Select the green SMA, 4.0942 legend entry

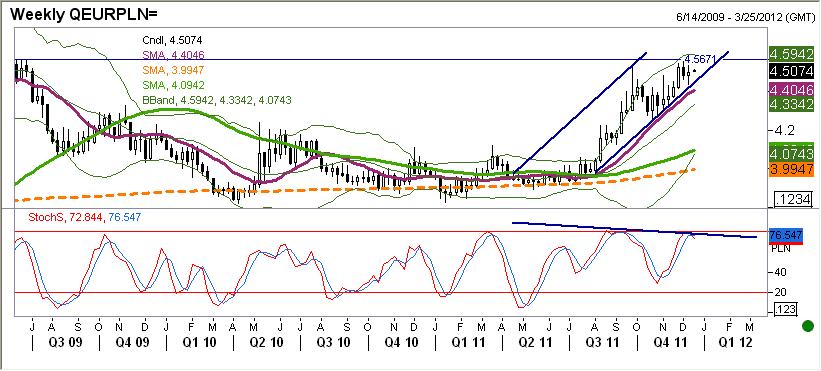coord(173,85)
